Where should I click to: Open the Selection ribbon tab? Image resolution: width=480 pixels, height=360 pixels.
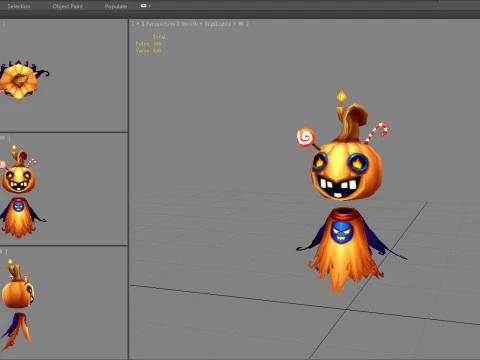[x=19, y=6]
